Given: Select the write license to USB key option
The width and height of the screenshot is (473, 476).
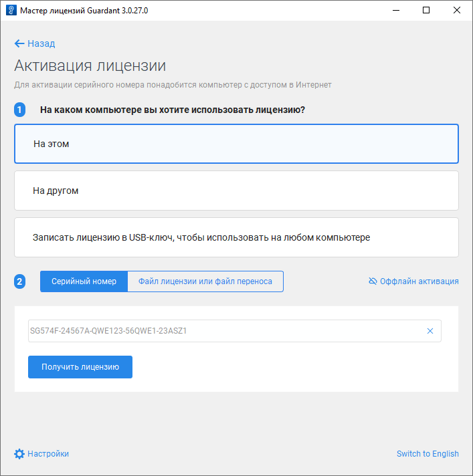Looking at the screenshot, I should [236, 237].
